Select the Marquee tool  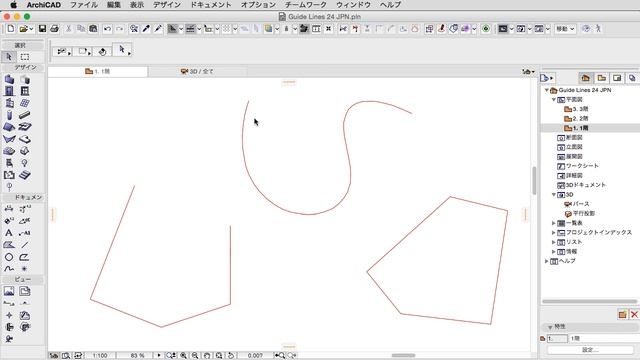coord(25,57)
